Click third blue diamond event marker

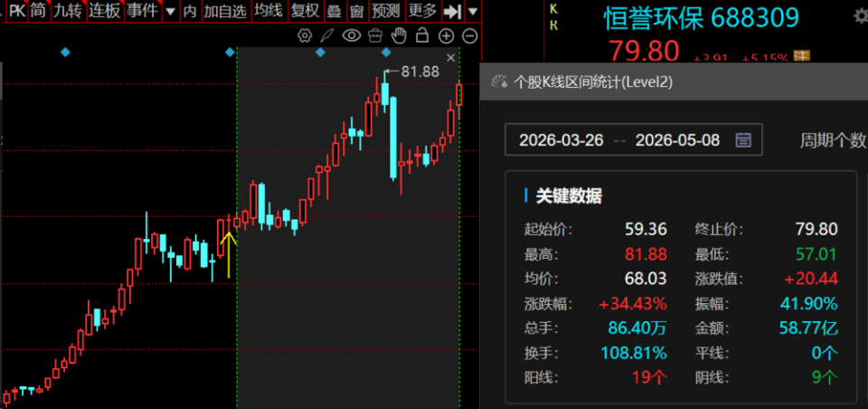[320, 52]
